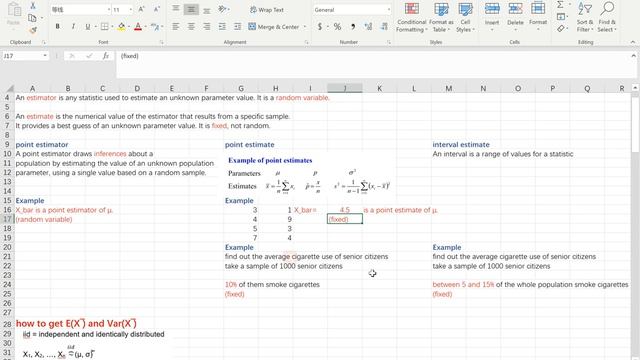Apply the red Font Color

pyautogui.click(x=138, y=27)
